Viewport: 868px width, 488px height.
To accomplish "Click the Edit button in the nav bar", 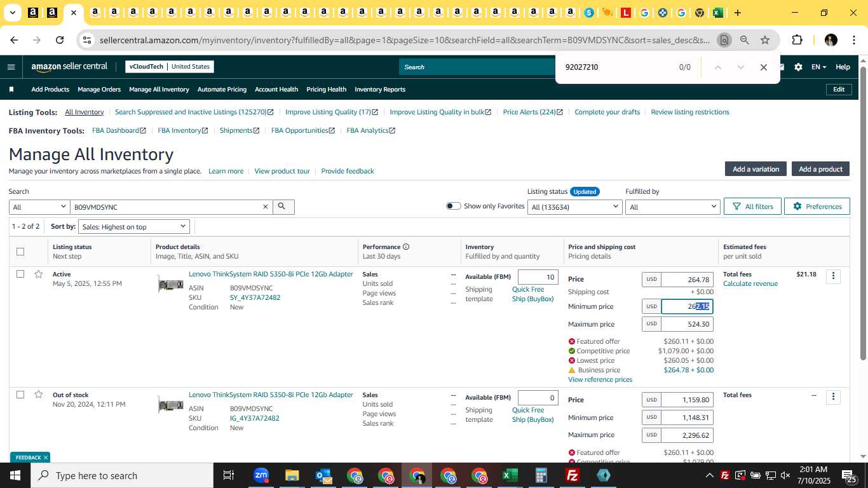I will tap(839, 90).
